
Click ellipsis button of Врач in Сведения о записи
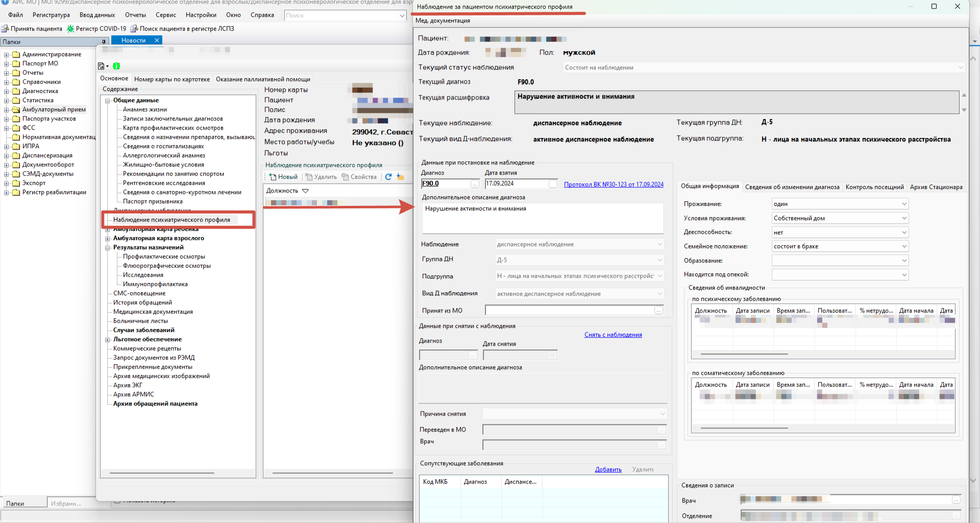coord(956,500)
